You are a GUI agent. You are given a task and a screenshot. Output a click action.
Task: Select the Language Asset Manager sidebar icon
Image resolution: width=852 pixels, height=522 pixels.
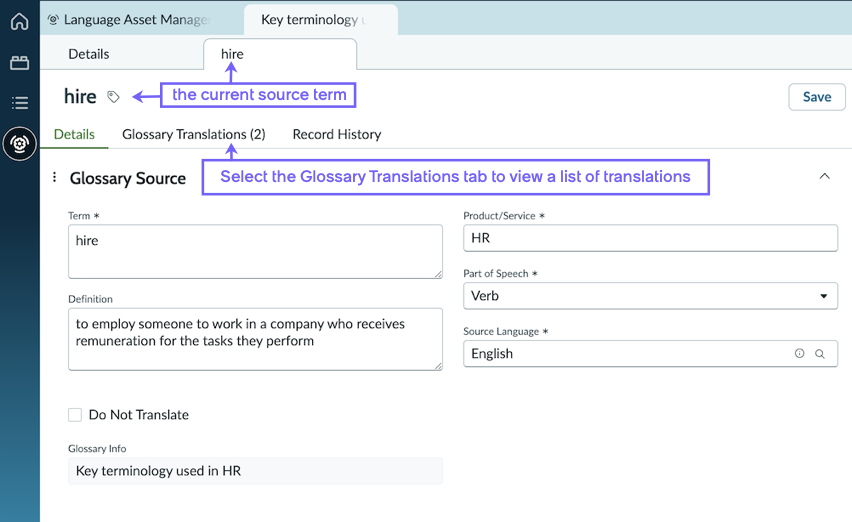[x=20, y=144]
